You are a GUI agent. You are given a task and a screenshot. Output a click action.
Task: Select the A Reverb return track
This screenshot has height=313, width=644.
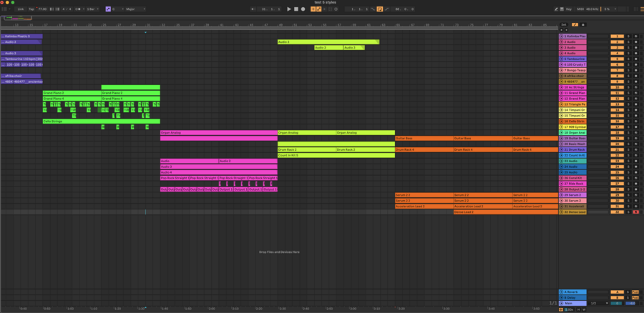[574, 292]
